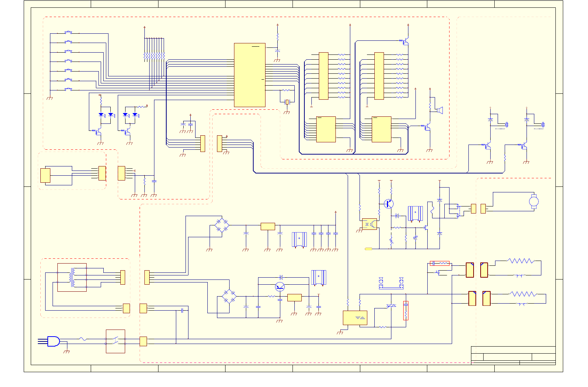Select the leftmost LED symbol
Image resolution: width=588 pixels, height=387 pixels.
[101, 115]
